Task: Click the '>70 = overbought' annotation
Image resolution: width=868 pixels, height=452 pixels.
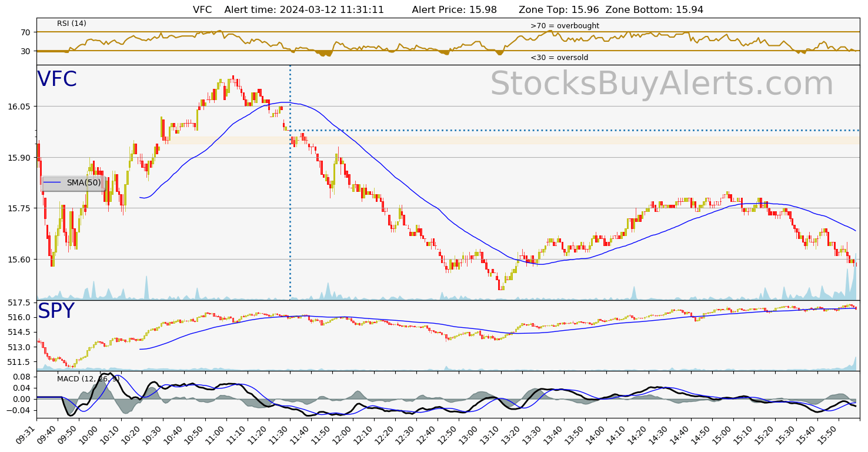Action: pyautogui.click(x=565, y=26)
